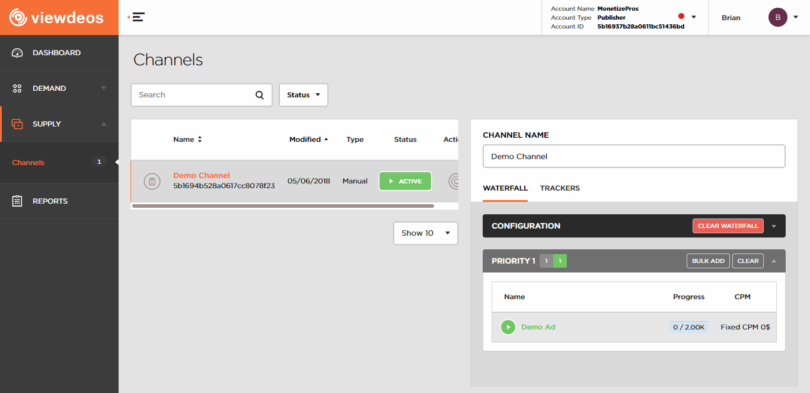The width and height of the screenshot is (810, 393).
Task: Click the 0 / 2.00K progress indicator
Action: [689, 327]
